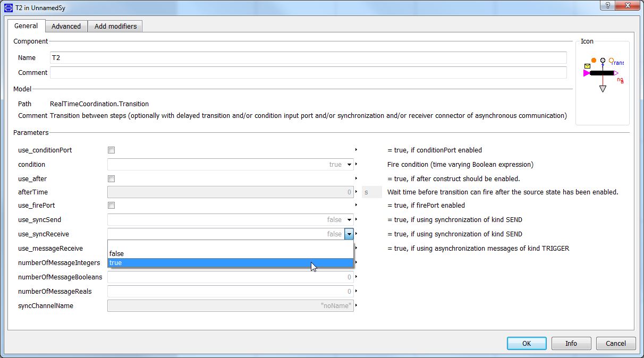Enable the use_conditionPort checkbox

[x=111, y=150]
